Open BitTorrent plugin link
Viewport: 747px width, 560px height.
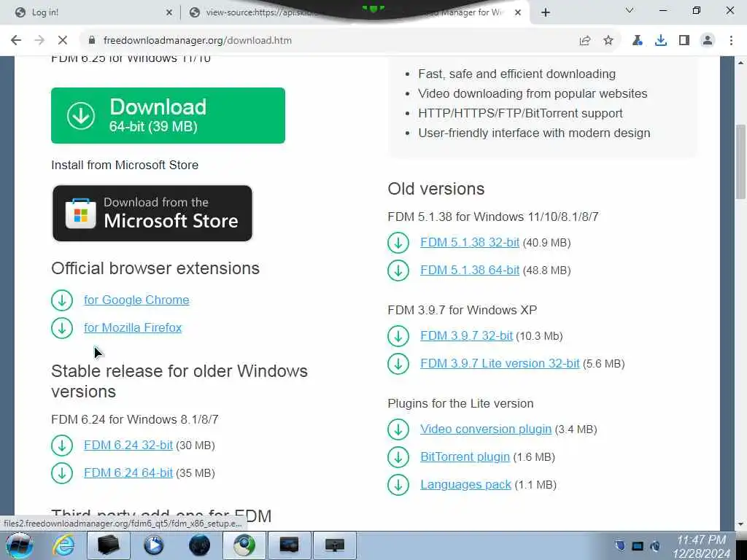point(465,456)
